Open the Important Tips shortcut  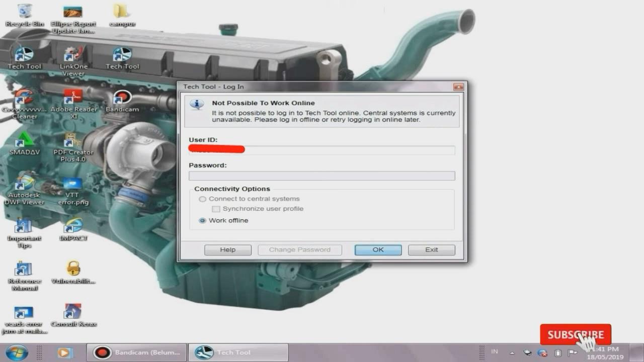[24, 233]
